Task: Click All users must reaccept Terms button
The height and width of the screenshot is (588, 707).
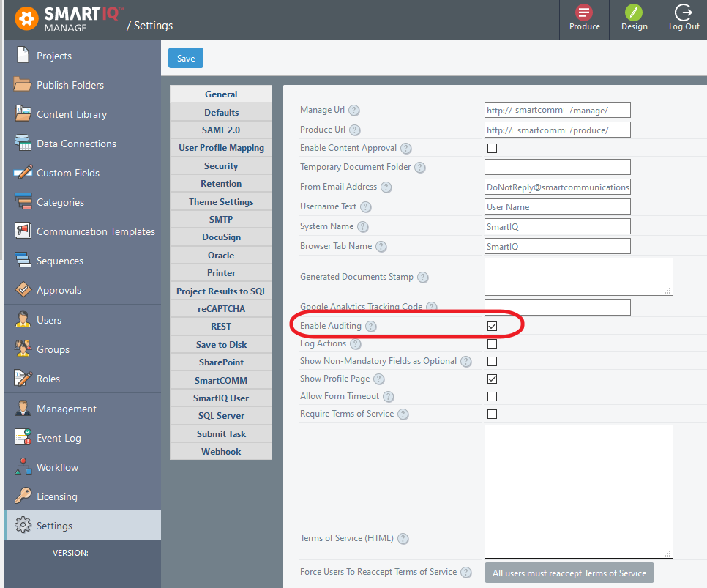Action: [569, 573]
